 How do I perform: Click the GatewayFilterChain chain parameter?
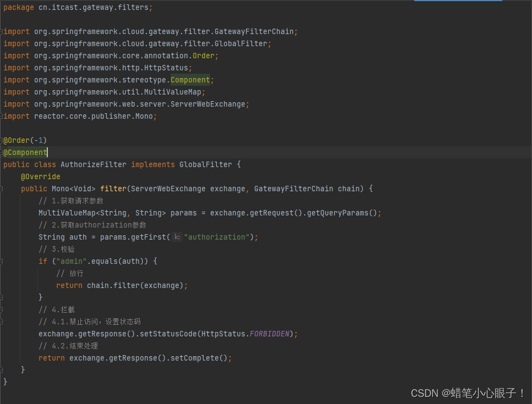tap(309, 189)
